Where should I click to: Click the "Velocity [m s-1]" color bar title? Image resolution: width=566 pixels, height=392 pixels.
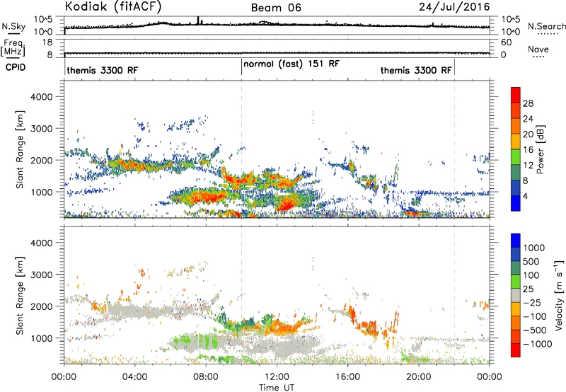[x=559, y=295]
